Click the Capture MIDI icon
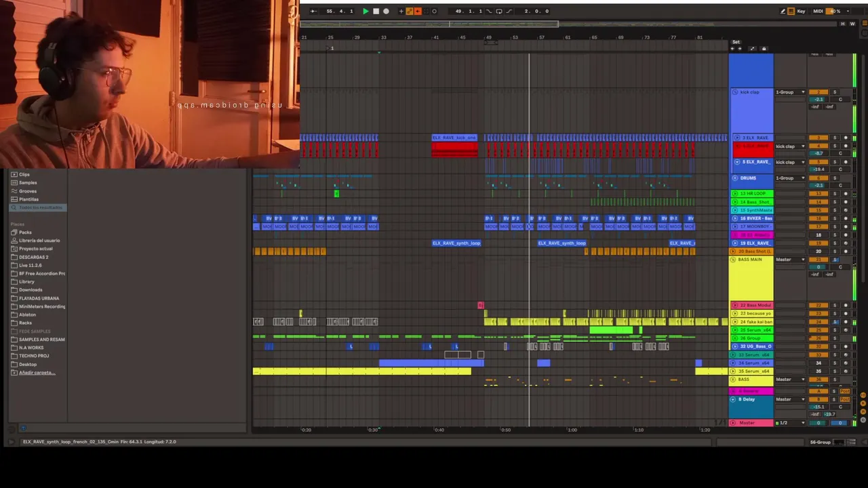 point(425,11)
